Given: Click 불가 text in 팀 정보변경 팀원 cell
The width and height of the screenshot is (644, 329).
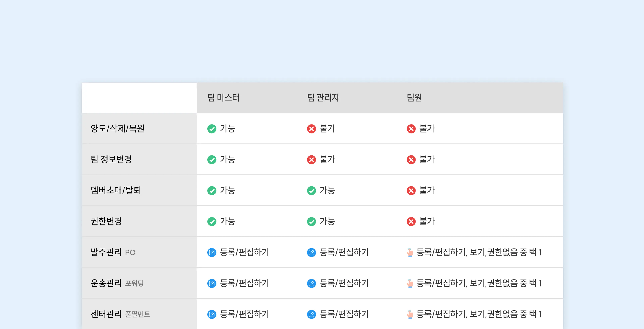Looking at the screenshot, I should pyautogui.click(x=427, y=160).
